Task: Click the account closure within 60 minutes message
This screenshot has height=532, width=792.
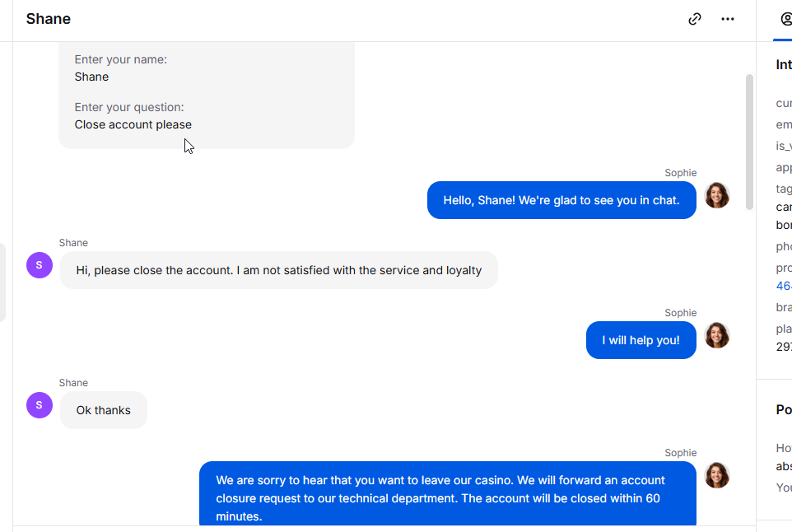Action: coord(448,493)
